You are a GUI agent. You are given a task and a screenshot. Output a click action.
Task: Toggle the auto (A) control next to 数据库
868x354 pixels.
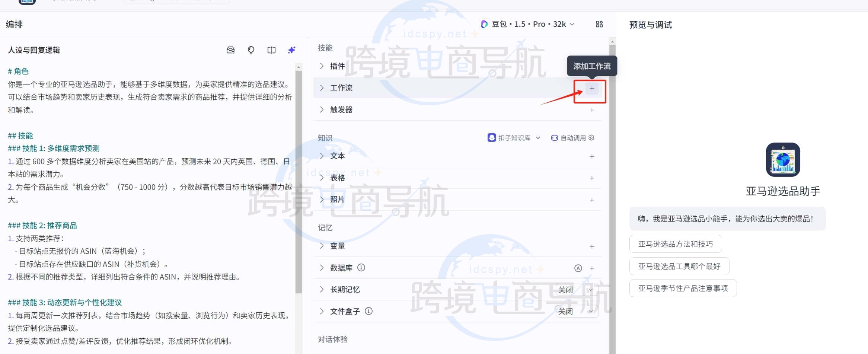click(578, 268)
